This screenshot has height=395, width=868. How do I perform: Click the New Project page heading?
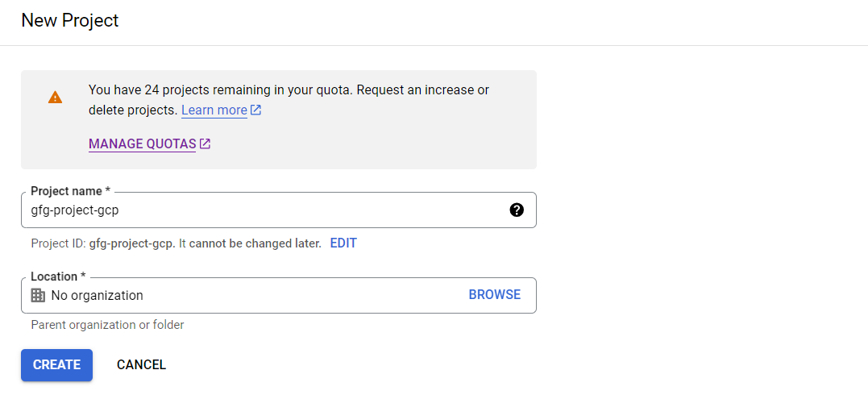click(x=70, y=21)
